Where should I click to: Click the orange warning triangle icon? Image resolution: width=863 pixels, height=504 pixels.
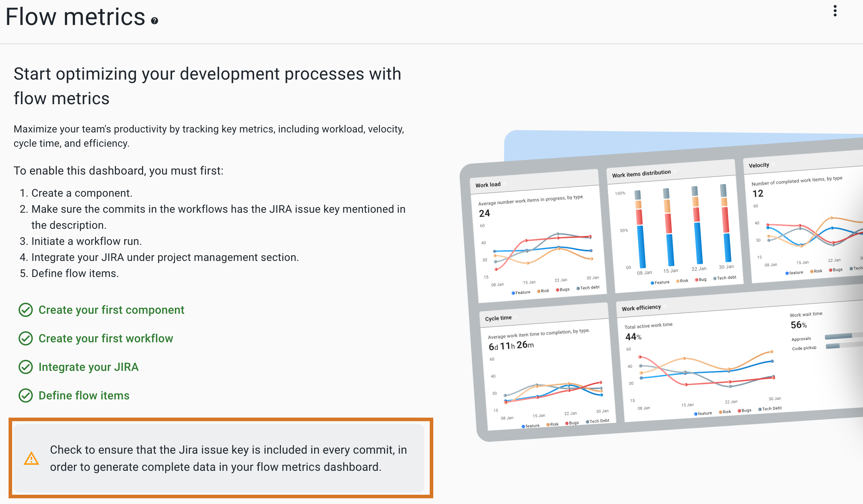click(31, 459)
